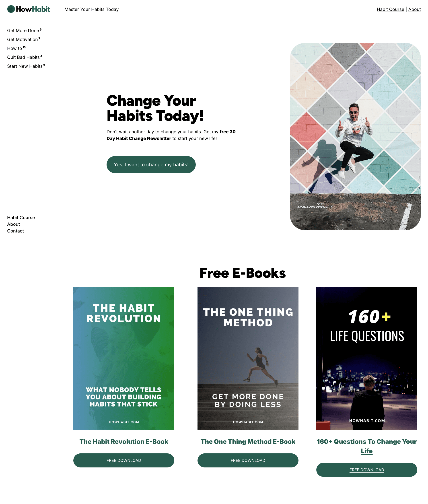428x504 pixels.
Task: Open The Habit Revolution E-Book title link
Action: (x=124, y=441)
